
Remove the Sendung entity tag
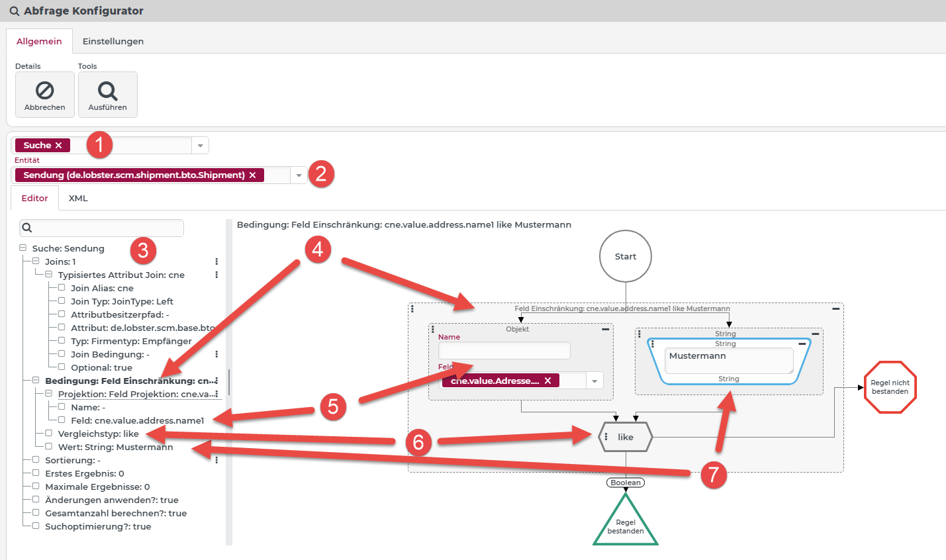click(252, 175)
